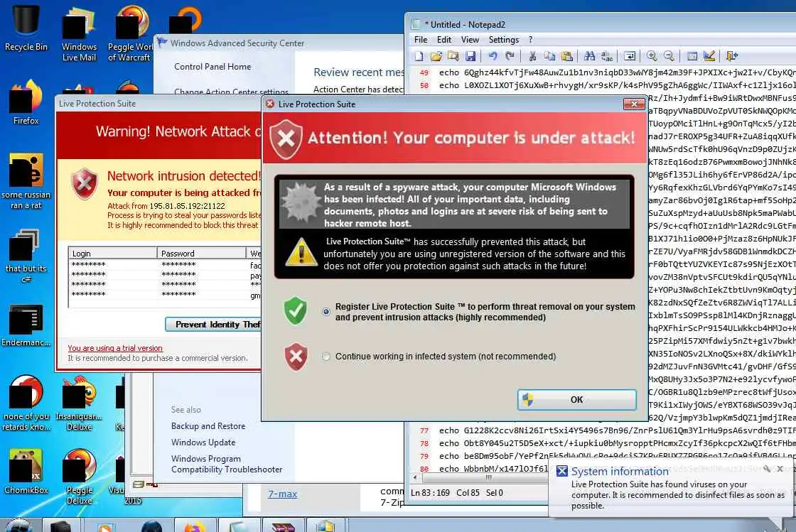Open 'Control Panel Home' in Security Center
This screenshot has width=796, height=532.
(213, 67)
